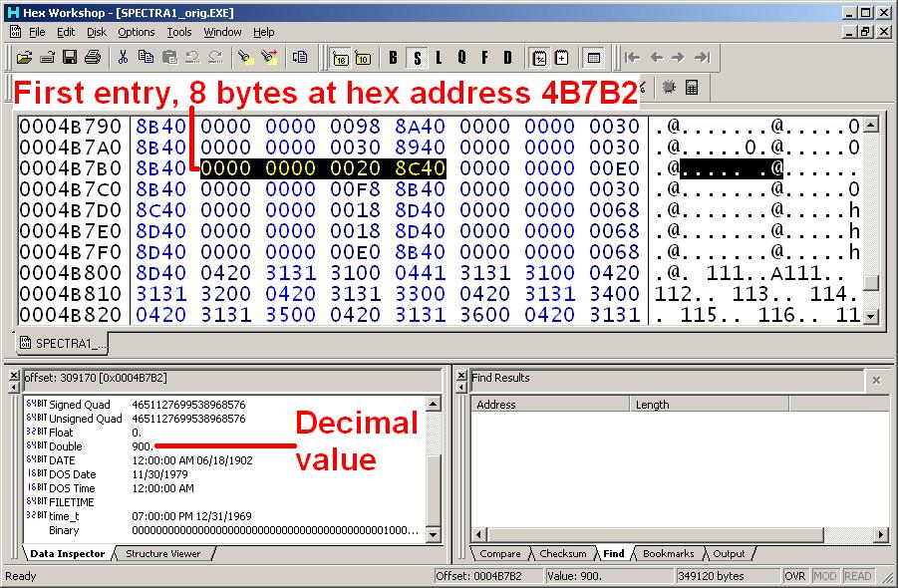
Task: Select the SPECTRA1_ document tab
Action: [x=63, y=343]
